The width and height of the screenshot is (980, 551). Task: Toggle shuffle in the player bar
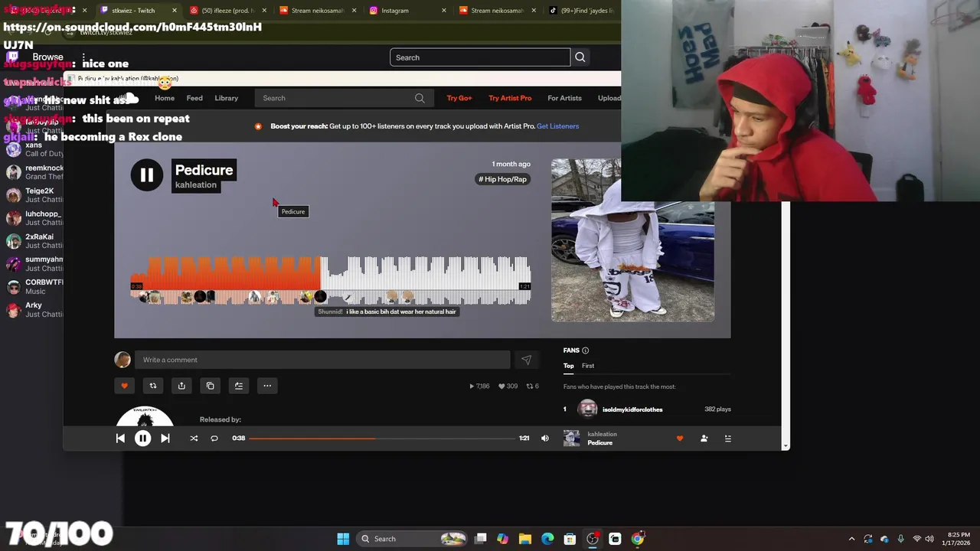[x=194, y=439]
